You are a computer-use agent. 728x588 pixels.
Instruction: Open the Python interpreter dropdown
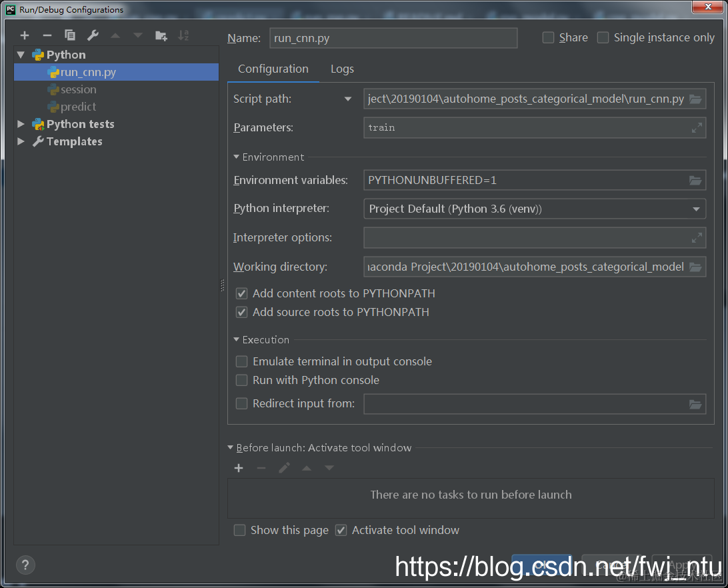(x=696, y=209)
